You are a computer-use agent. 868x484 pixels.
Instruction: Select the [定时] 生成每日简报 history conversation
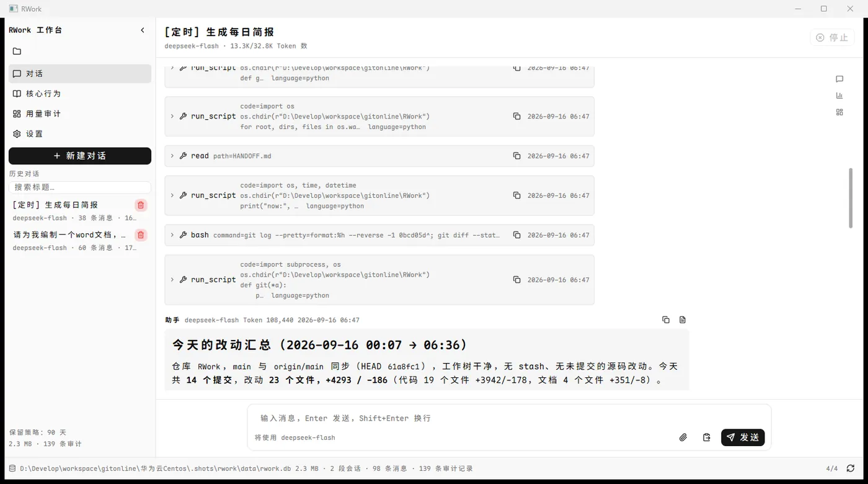pos(71,211)
